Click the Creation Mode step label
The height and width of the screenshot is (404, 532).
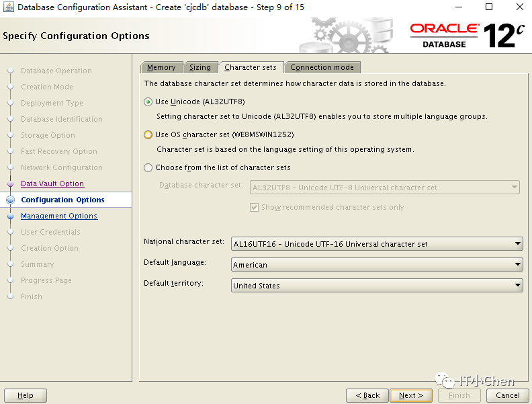(x=47, y=87)
